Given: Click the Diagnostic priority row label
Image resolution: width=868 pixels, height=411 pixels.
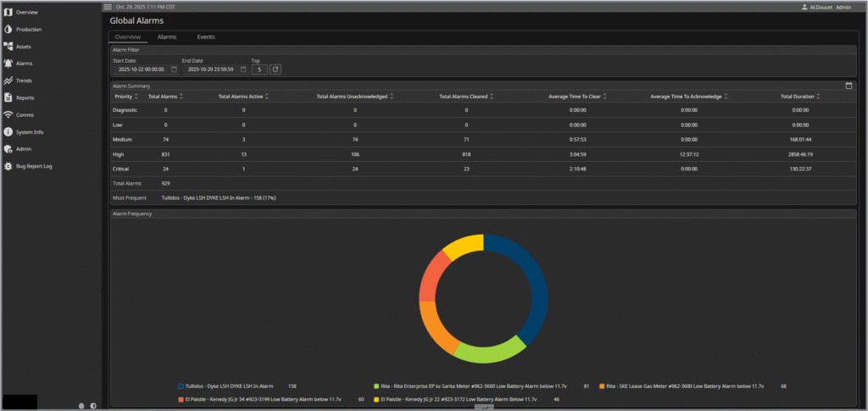Looking at the screenshot, I should (125, 110).
